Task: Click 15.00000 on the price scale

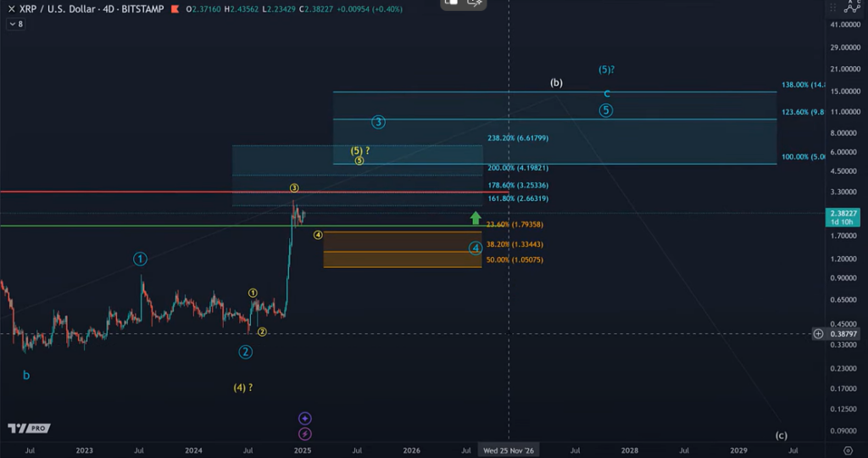Action: 845,91
